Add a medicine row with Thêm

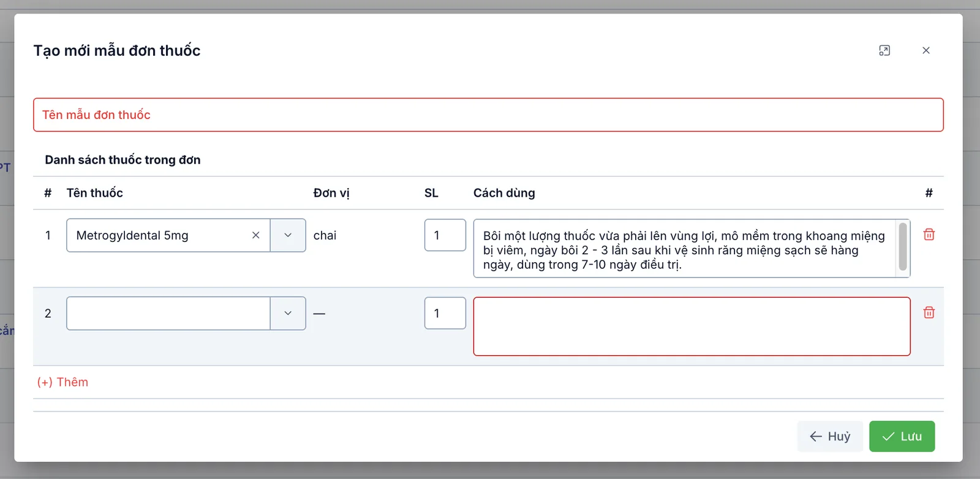pyautogui.click(x=62, y=382)
